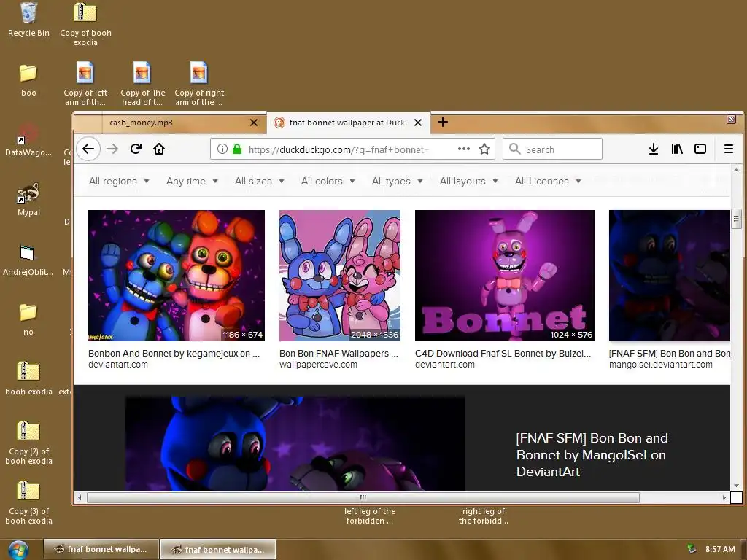Select the Recycle Bin desktop icon
Viewport: 747px width, 560px height.
[28, 20]
